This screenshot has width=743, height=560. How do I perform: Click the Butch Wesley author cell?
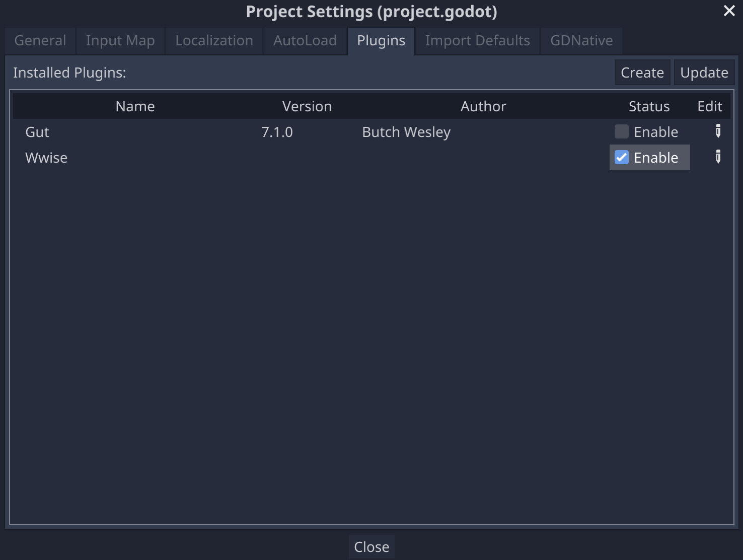click(406, 132)
